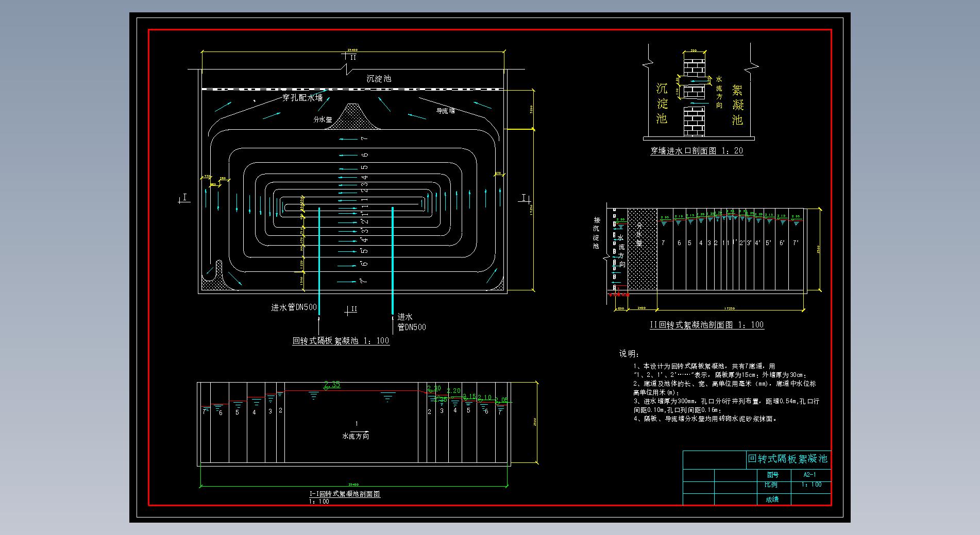Image resolution: width=980 pixels, height=535 pixels.
Task: Select note 3 starting 进水墙厚为300mm
Action: (x=726, y=405)
